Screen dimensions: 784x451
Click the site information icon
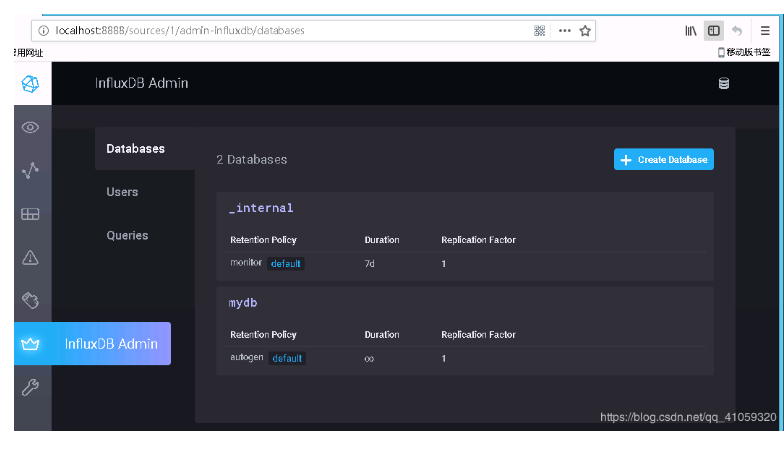tap(44, 31)
